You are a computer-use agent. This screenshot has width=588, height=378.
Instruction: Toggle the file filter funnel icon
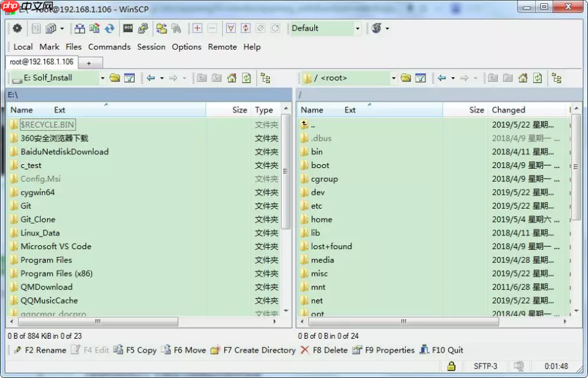[230, 29]
